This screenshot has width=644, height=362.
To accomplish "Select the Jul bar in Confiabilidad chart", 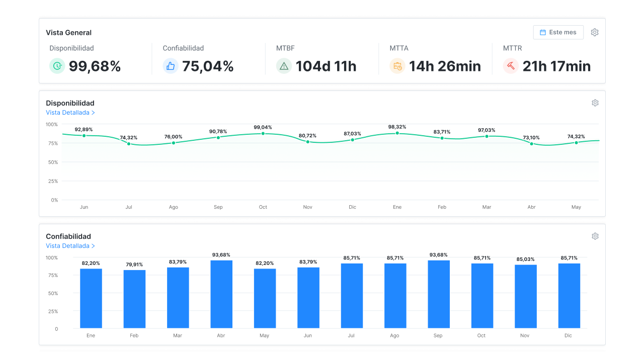I will tap(352, 296).
